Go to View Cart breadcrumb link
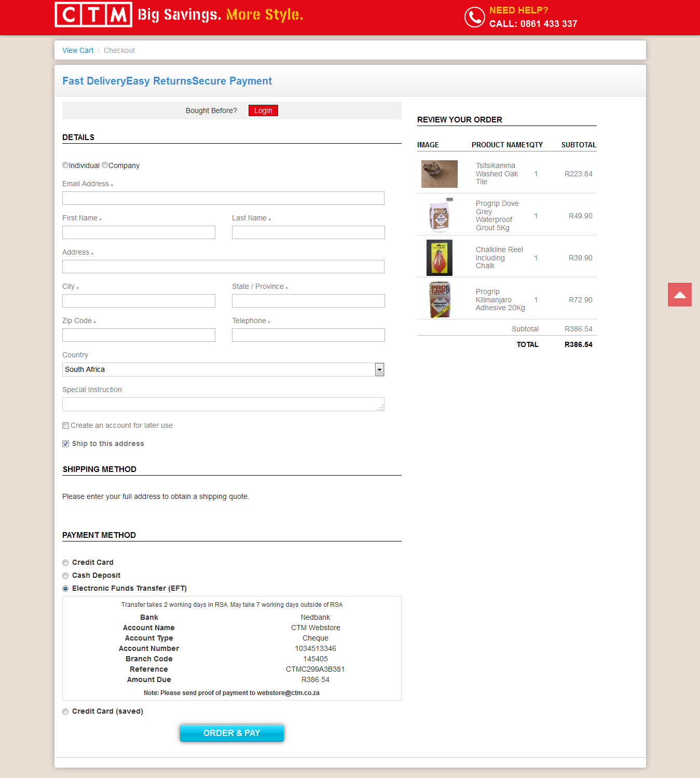Image resolution: width=700 pixels, height=778 pixels. (78, 50)
